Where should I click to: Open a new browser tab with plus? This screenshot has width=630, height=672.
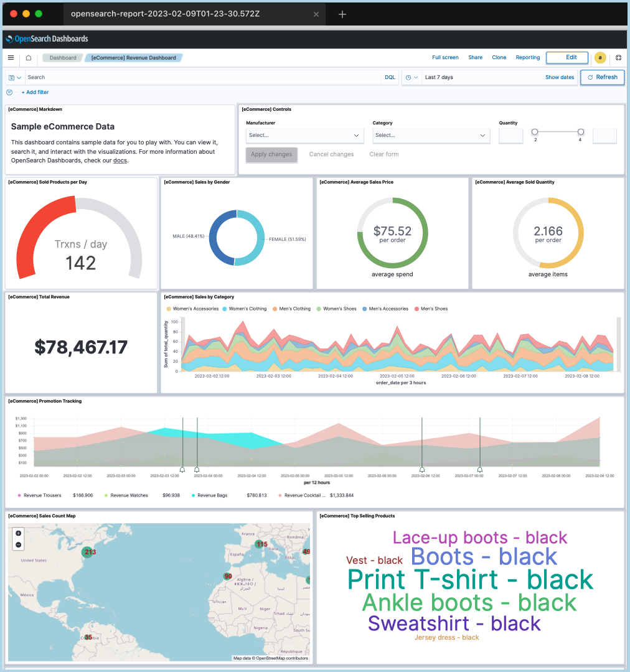click(342, 14)
